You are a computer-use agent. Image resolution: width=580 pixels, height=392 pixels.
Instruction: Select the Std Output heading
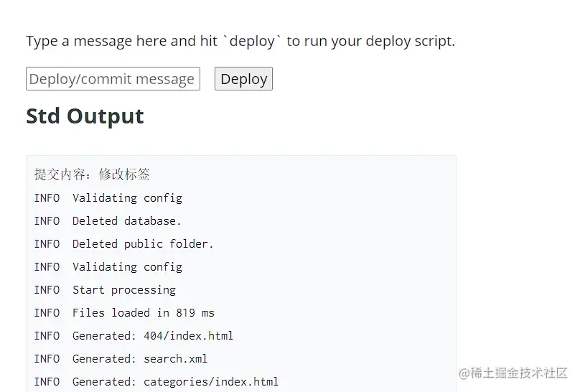[85, 116]
